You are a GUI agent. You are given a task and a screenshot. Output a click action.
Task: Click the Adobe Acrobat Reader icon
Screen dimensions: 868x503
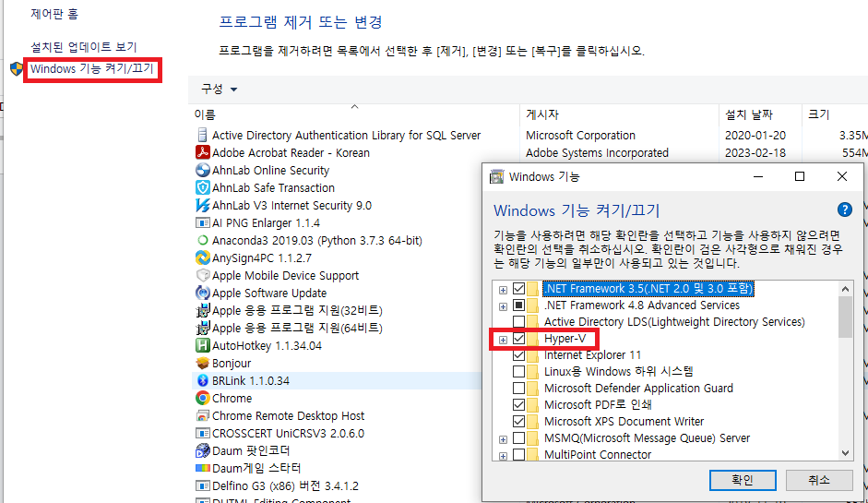[203, 152]
